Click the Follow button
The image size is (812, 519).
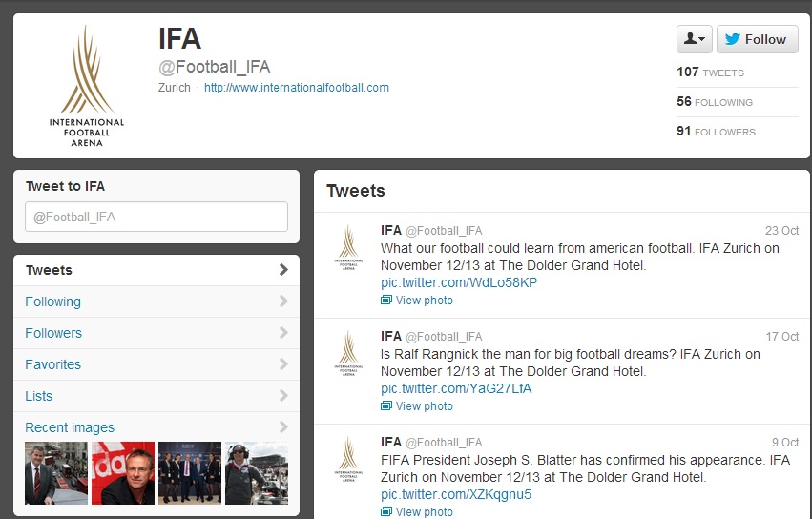(x=757, y=39)
